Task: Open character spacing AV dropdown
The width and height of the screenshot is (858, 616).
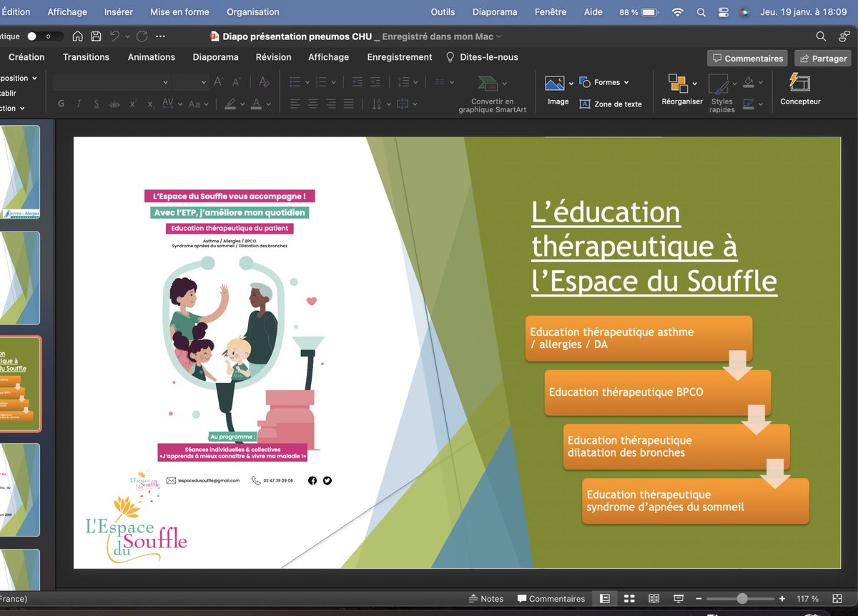Action: [x=172, y=104]
